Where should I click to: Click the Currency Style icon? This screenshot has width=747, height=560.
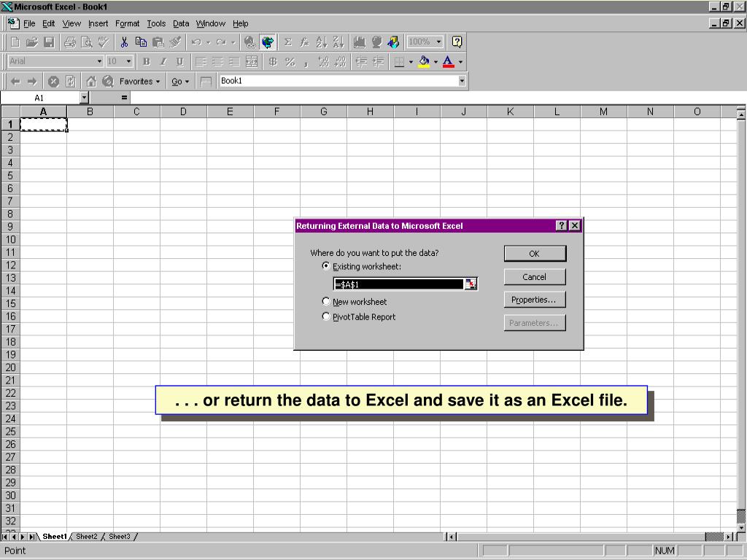coord(273,61)
